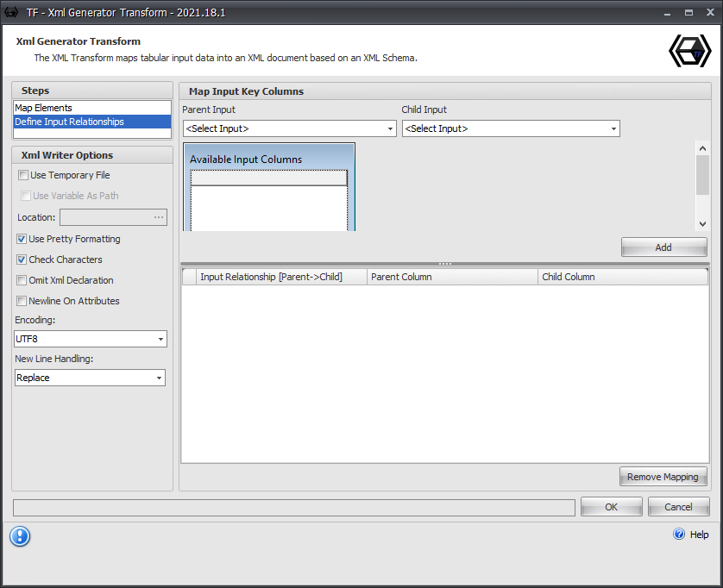Click the Help question mark icon

click(679, 535)
